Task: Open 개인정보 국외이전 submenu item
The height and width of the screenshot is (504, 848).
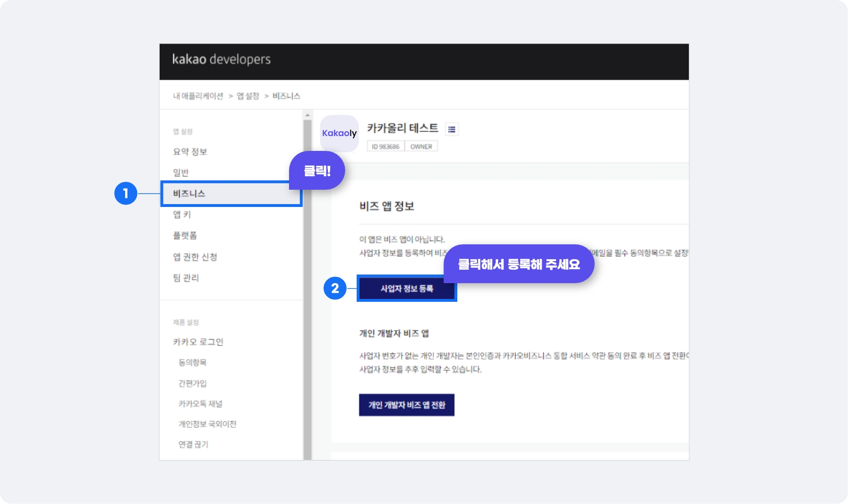Action: pos(208,424)
